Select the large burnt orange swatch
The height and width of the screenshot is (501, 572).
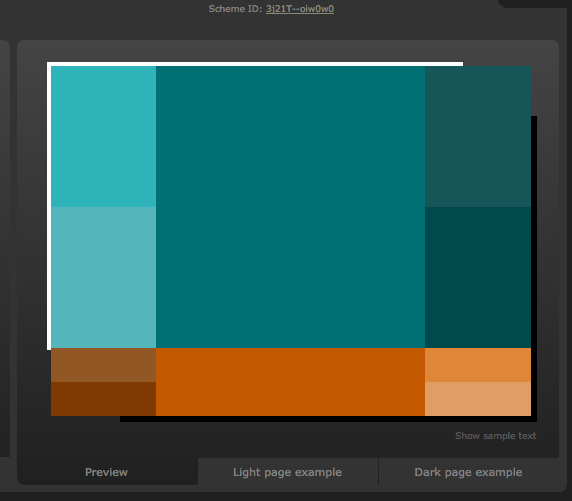point(290,382)
